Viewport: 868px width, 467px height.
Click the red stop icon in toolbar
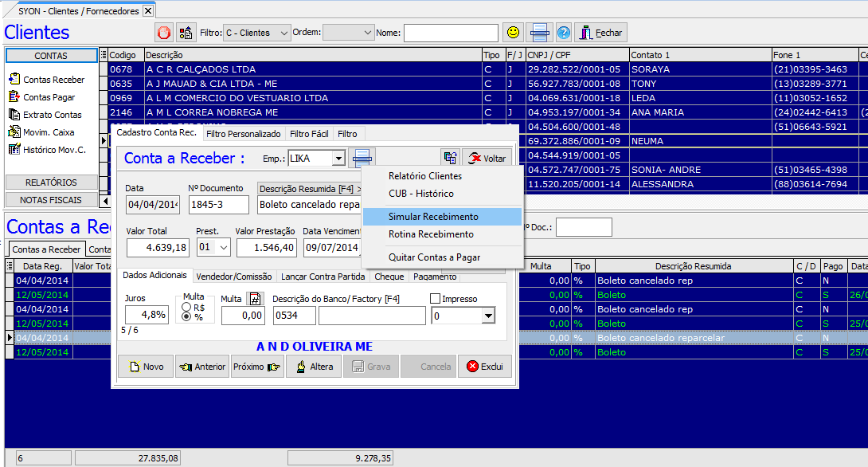164,33
